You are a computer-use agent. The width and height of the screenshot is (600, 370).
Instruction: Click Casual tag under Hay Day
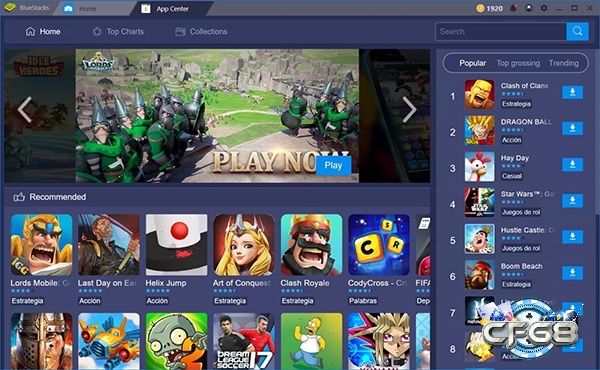point(512,176)
